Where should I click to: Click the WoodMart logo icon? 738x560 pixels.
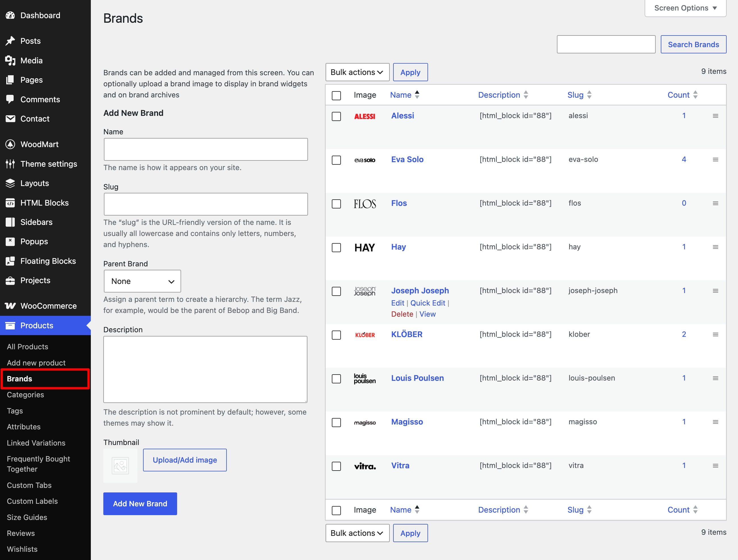[x=10, y=144]
